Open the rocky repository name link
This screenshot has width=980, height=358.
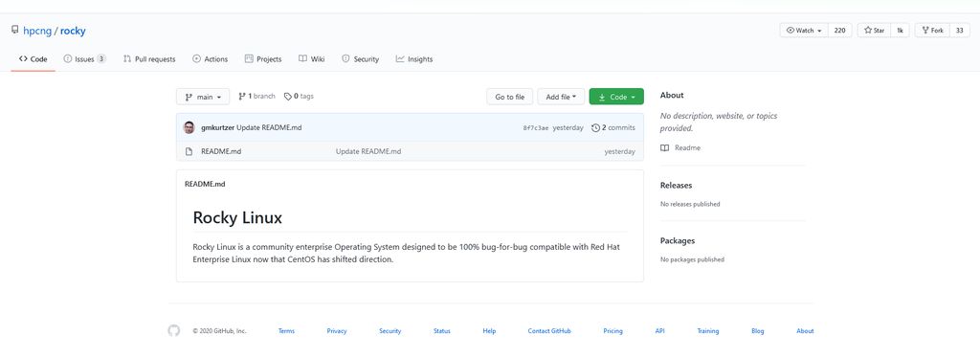click(73, 31)
